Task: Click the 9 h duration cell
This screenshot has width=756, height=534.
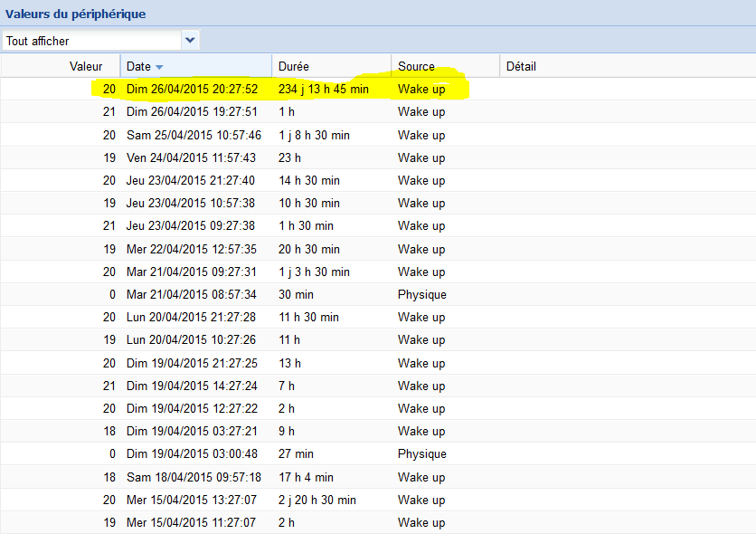Action: [x=287, y=431]
